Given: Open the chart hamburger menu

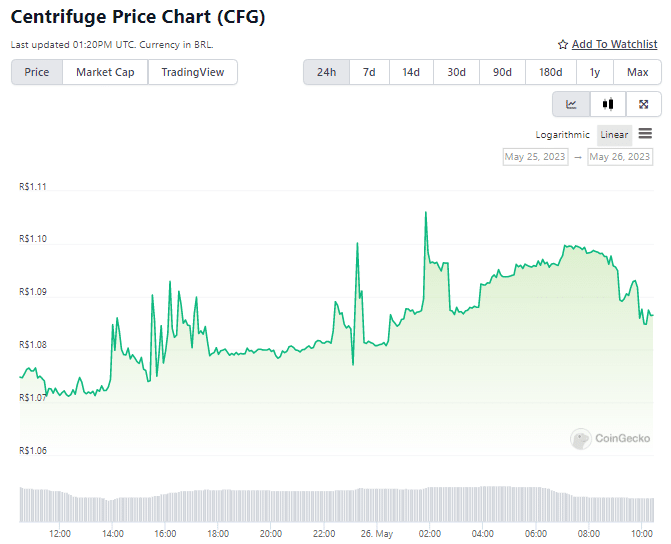Looking at the screenshot, I should point(645,134).
